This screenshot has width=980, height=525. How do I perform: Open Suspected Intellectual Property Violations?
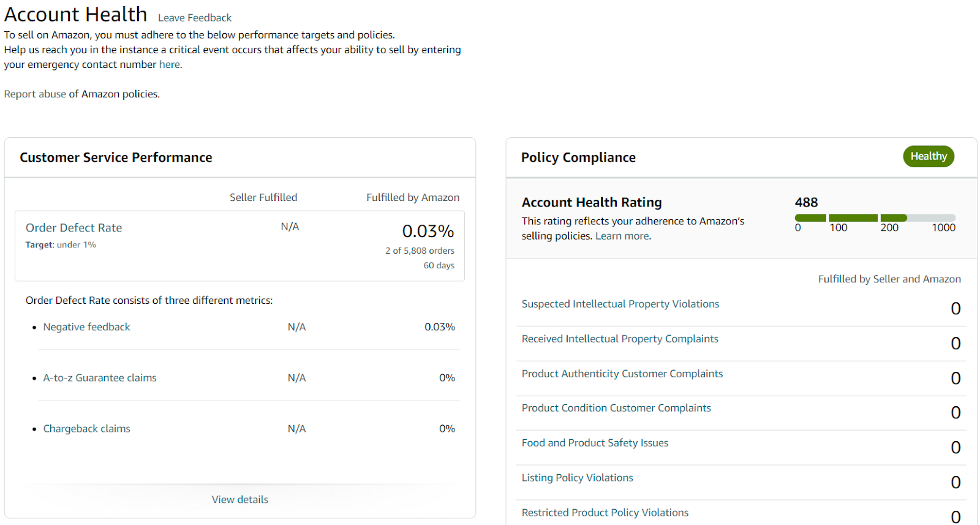point(620,304)
